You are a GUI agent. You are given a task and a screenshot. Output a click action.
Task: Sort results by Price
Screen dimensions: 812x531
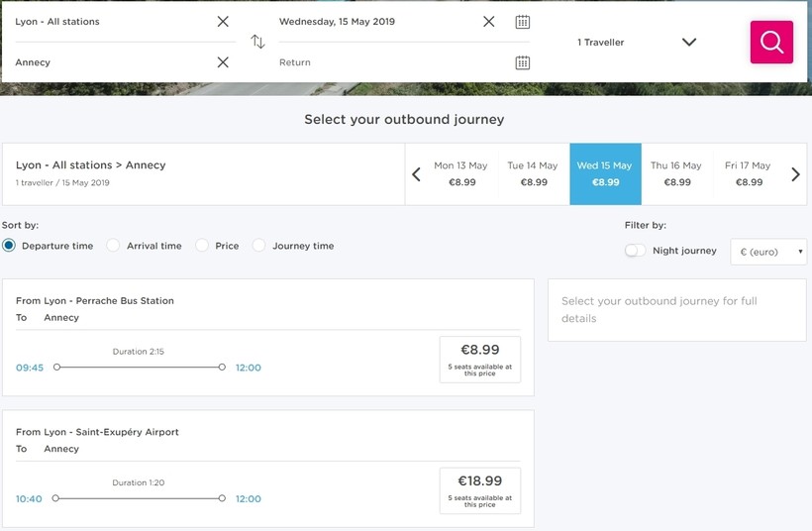click(203, 246)
